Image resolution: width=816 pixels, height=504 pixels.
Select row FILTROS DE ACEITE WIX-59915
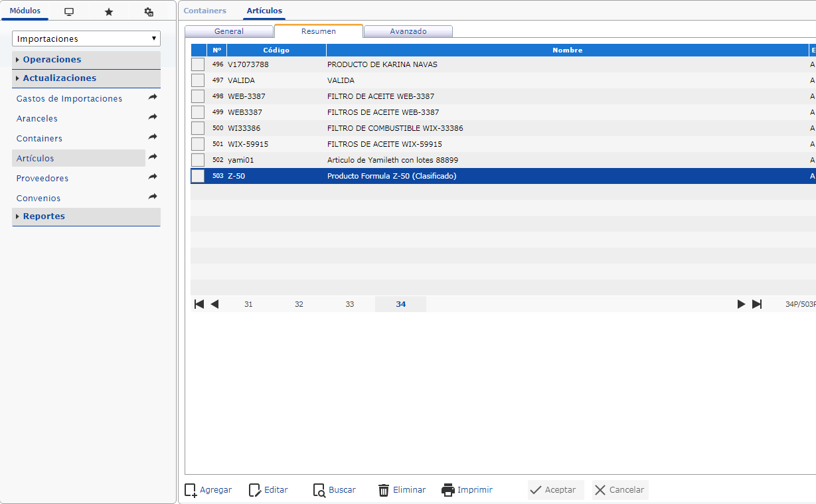pos(503,144)
